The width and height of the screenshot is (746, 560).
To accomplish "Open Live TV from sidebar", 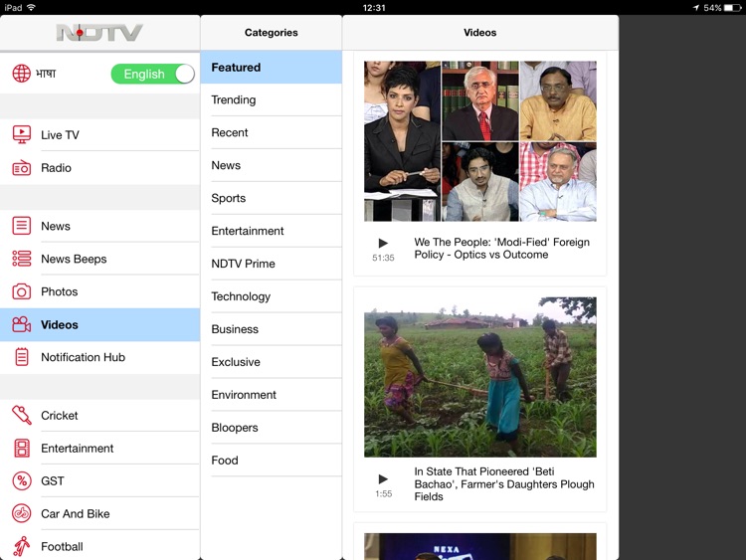I will 99,134.
